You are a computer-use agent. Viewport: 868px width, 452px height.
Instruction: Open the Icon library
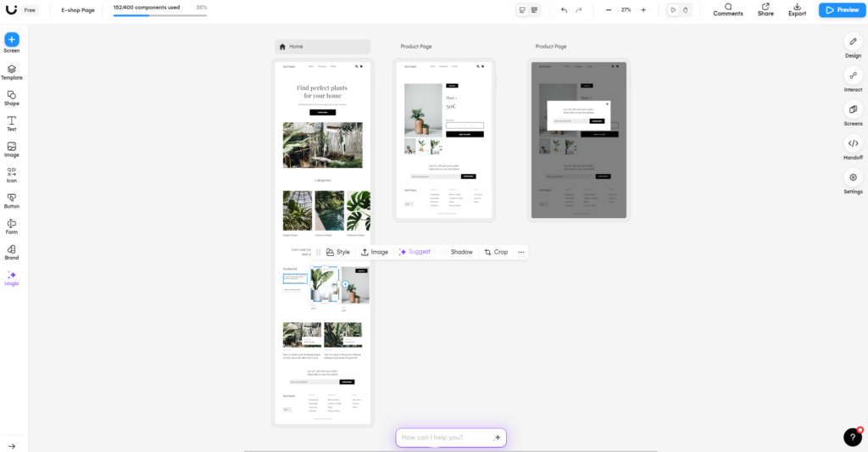point(12,173)
